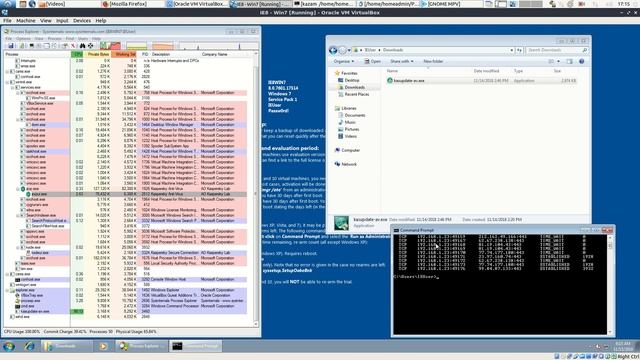Sort by the green CPU column header
This screenshot has height=360, width=640.
pos(77,54)
